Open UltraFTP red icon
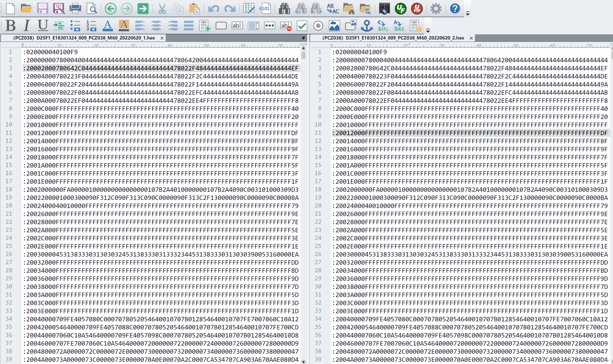 click(417, 9)
